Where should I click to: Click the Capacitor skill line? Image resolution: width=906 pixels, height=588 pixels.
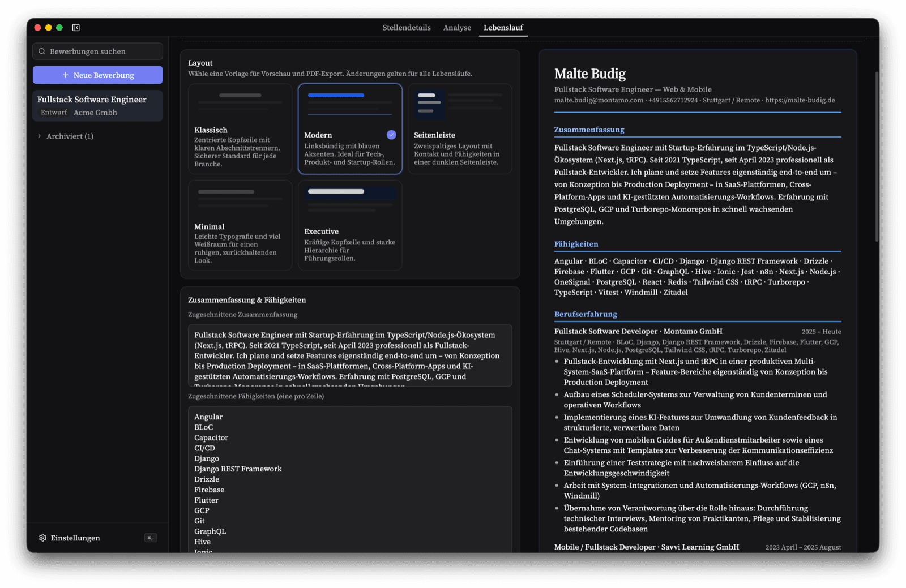[x=211, y=437]
